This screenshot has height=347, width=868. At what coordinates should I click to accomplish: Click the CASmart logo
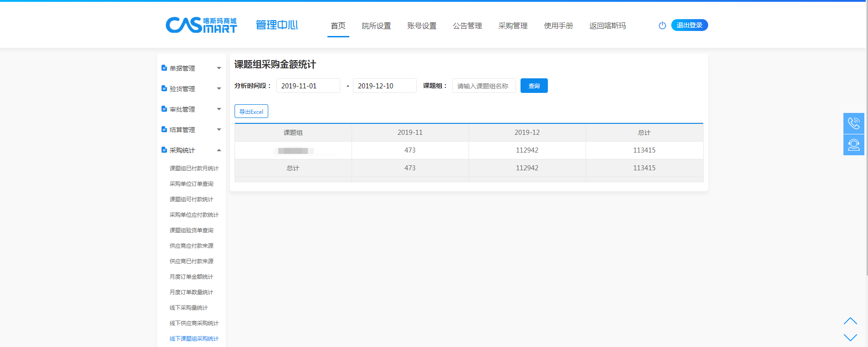(x=201, y=25)
